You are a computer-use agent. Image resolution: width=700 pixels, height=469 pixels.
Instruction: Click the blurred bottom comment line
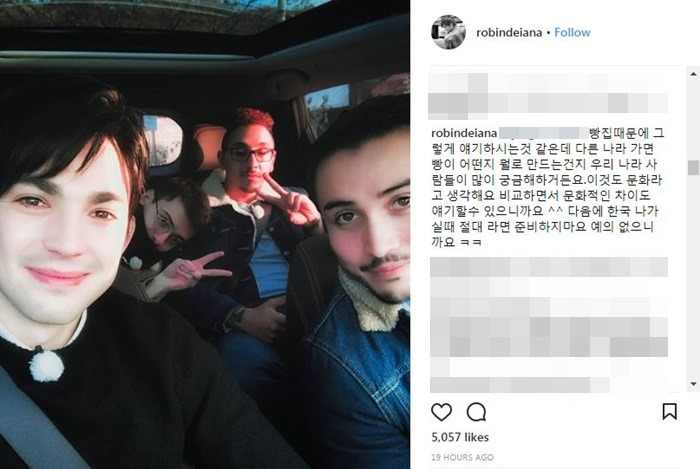point(520,385)
